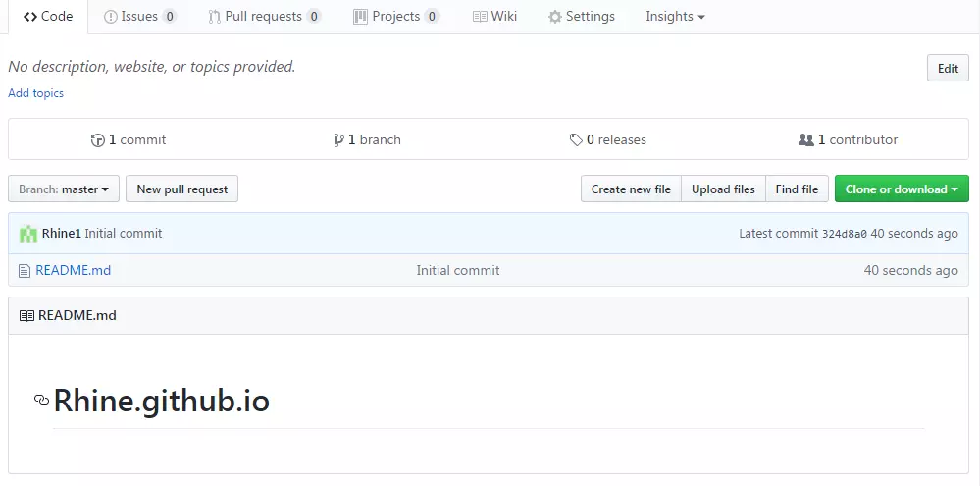
Task: Click the Rhine.github.io README heading
Action: [x=162, y=401]
